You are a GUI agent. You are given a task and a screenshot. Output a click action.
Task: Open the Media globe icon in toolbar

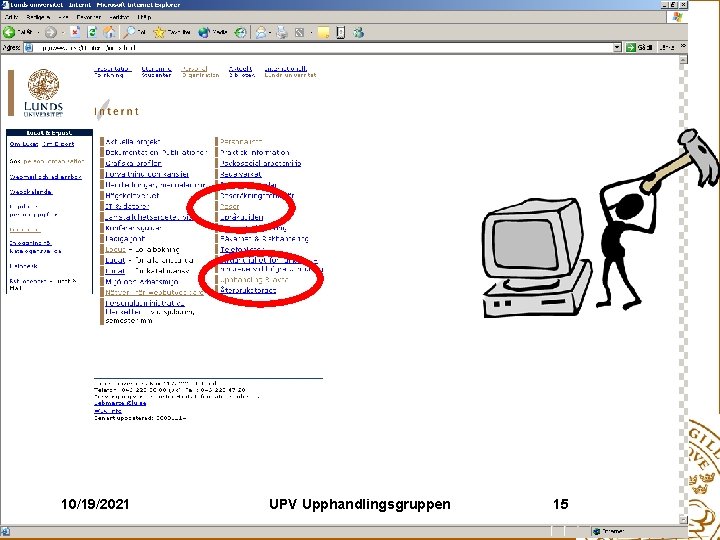click(203, 32)
